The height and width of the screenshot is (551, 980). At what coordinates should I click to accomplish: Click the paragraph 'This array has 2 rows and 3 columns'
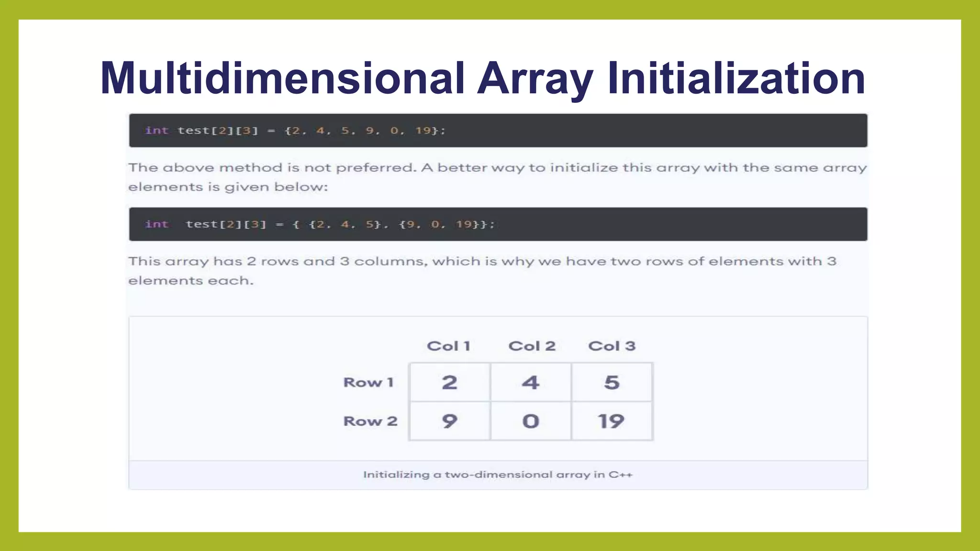[x=482, y=271]
